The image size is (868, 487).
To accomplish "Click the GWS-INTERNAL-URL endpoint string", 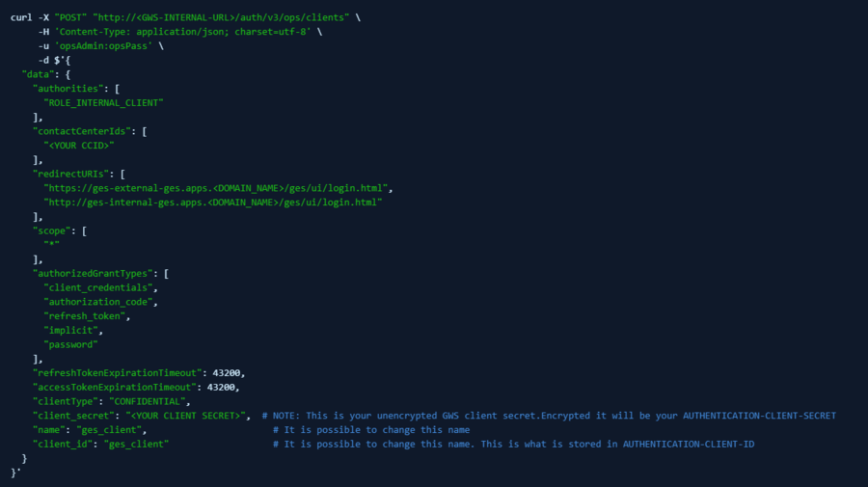I will pyautogui.click(x=222, y=17).
